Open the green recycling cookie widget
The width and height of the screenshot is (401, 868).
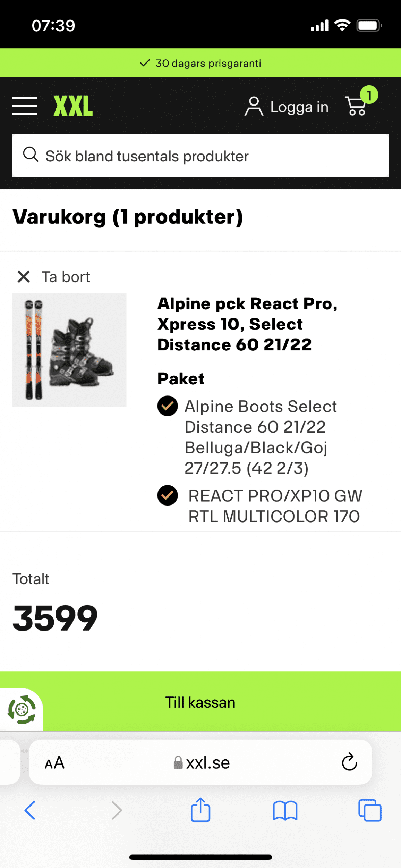click(22, 710)
